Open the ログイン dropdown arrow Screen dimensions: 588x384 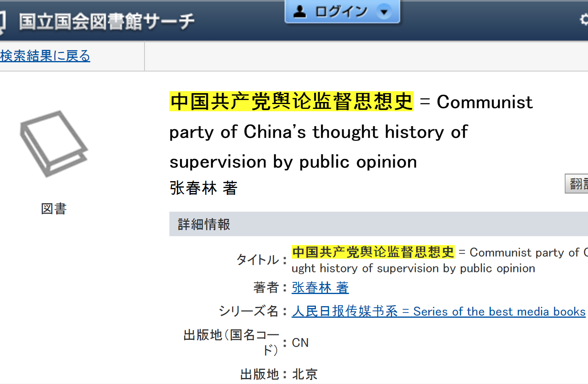[384, 12]
